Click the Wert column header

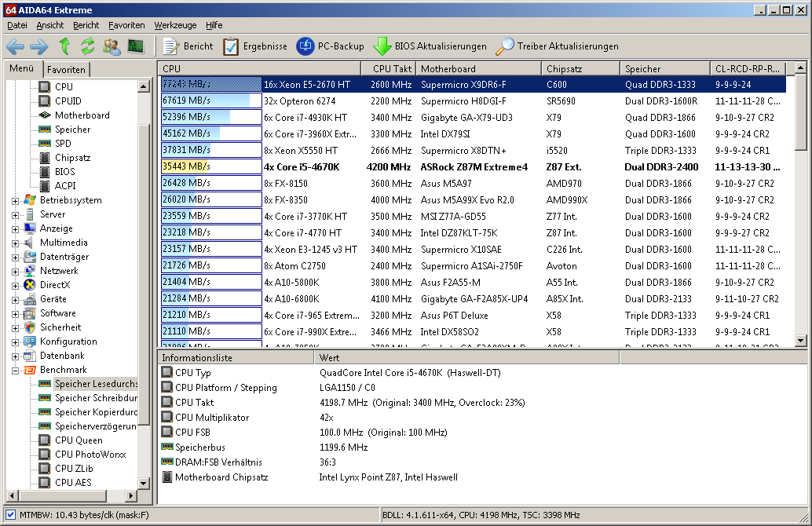pos(466,357)
